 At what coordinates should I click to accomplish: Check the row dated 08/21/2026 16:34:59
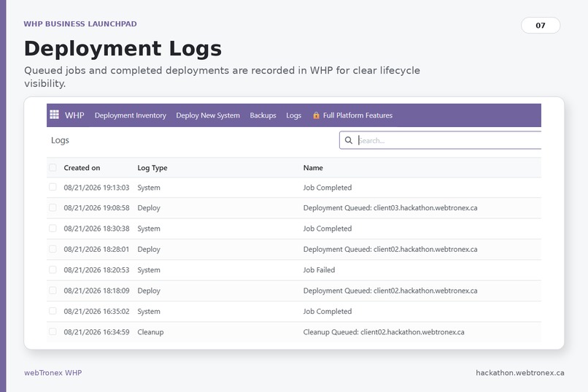(x=53, y=331)
